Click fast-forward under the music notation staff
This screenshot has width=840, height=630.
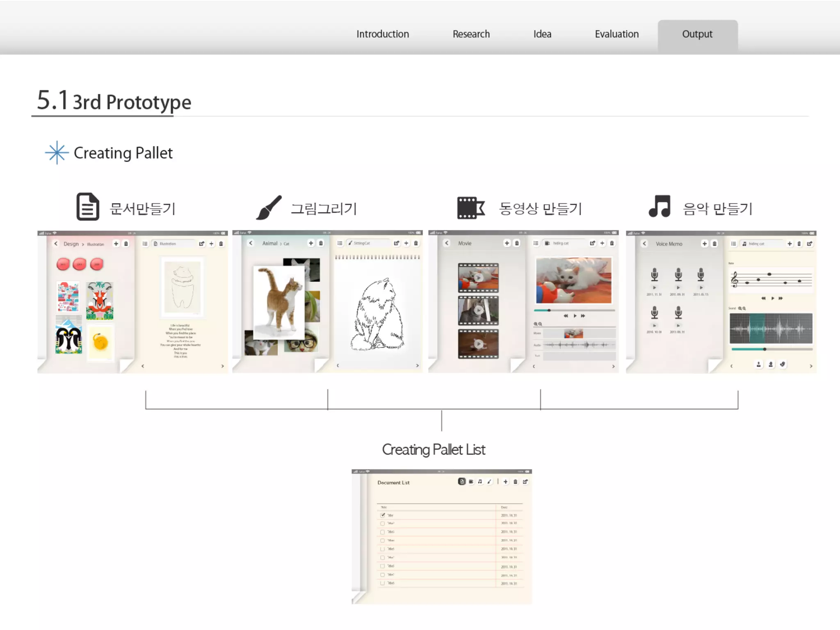pos(781,298)
